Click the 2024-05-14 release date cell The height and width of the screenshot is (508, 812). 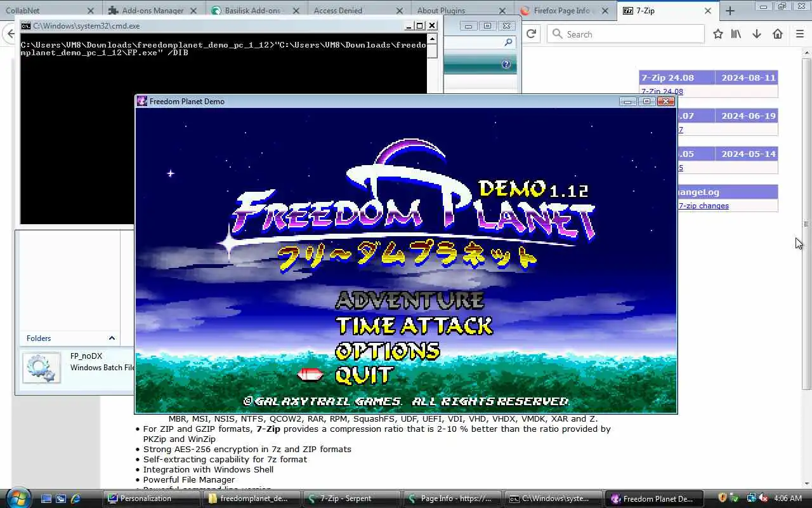click(x=748, y=154)
